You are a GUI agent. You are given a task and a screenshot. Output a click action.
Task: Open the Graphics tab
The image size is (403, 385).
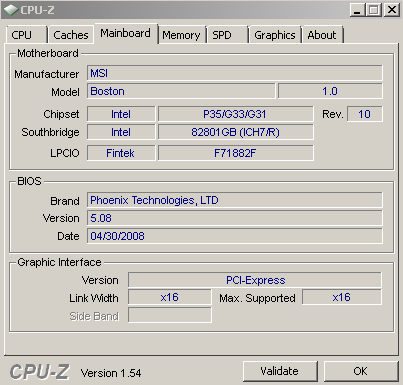(x=275, y=35)
